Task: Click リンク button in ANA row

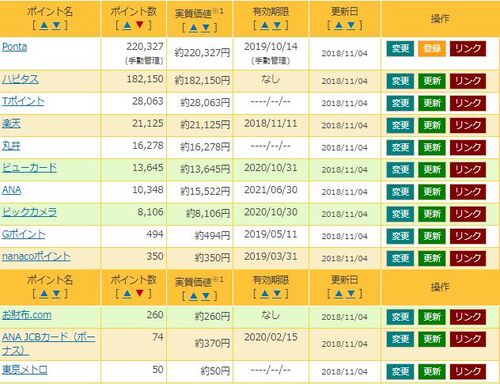Action: [468, 192]
